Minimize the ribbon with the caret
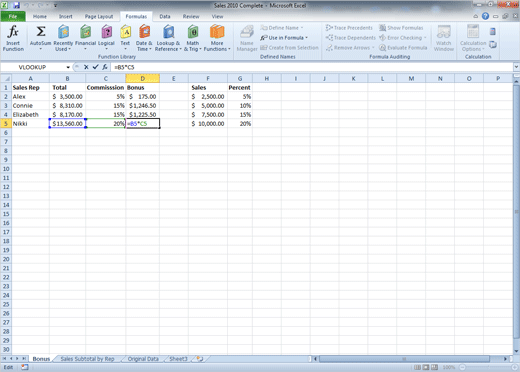The height and width of the screenshot is (372, 520). pyautogui.click(x=475, y=16)
